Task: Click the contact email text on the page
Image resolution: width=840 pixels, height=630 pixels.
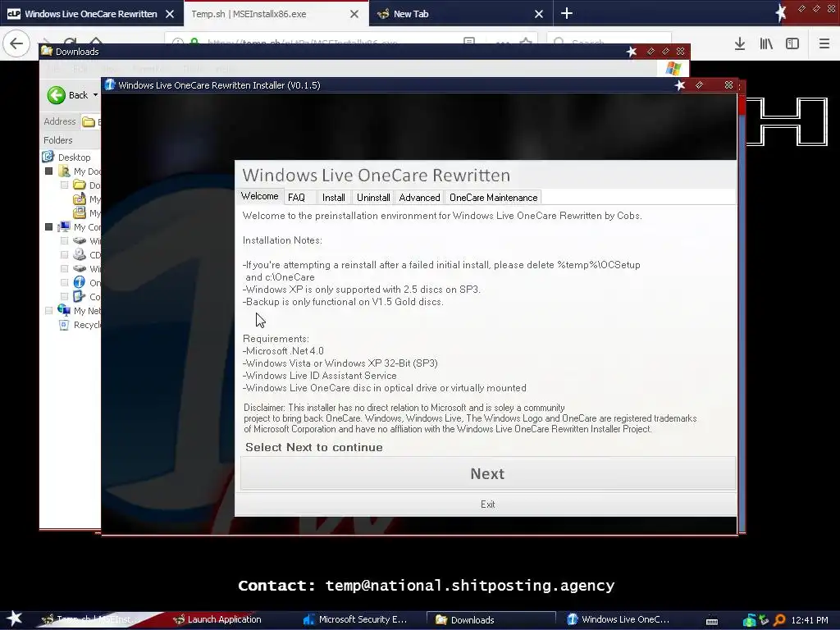Action: [x=470, y=586]
